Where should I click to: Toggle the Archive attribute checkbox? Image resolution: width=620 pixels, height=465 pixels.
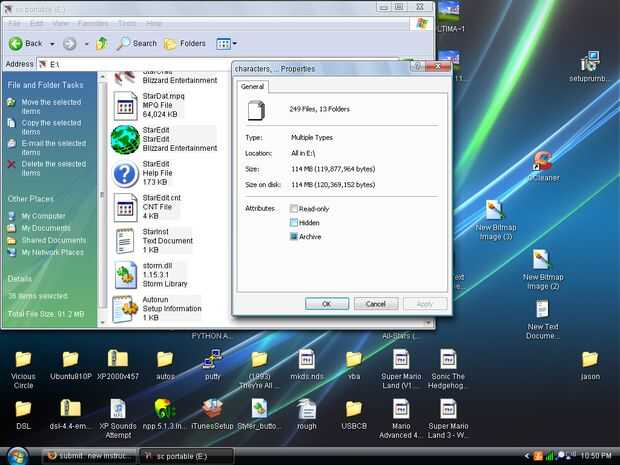click(293, 236)
